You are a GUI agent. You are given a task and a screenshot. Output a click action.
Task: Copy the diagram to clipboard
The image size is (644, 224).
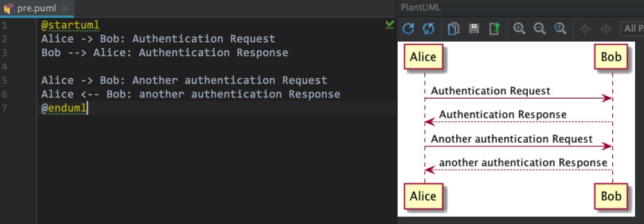453,29
